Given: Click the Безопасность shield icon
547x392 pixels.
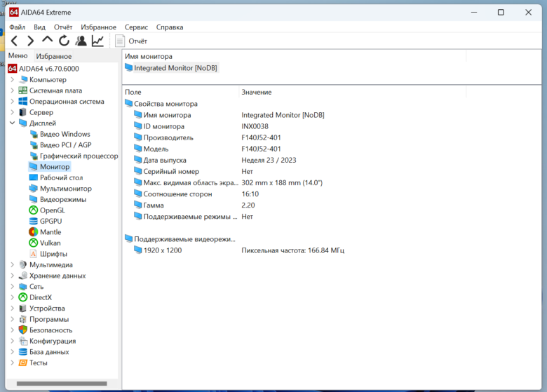Looking at the screenshot, I should pos(23,330).
